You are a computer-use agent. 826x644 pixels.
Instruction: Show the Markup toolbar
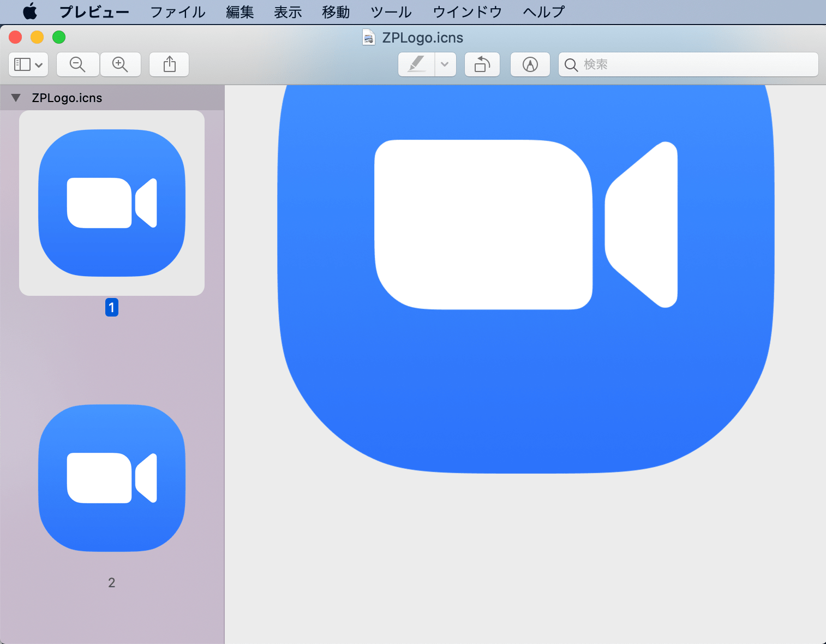(530, 64)
